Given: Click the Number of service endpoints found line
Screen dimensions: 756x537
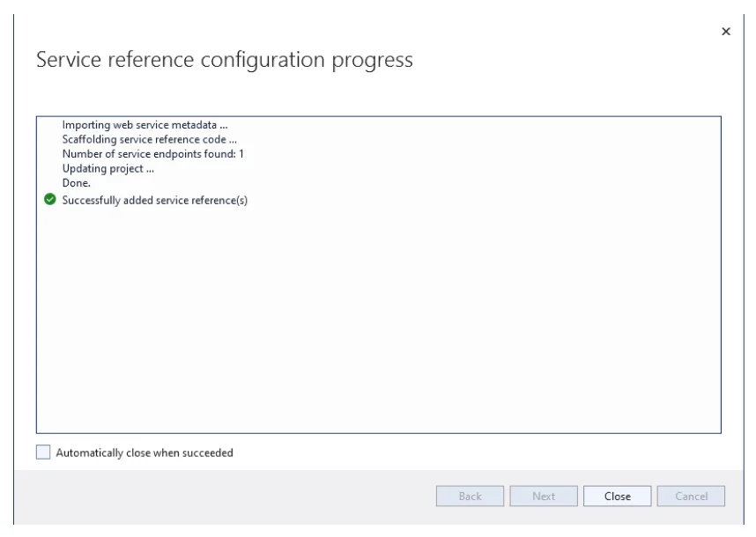Looking at the screenshot, I should pyautogui.click(x=152, y=153).
